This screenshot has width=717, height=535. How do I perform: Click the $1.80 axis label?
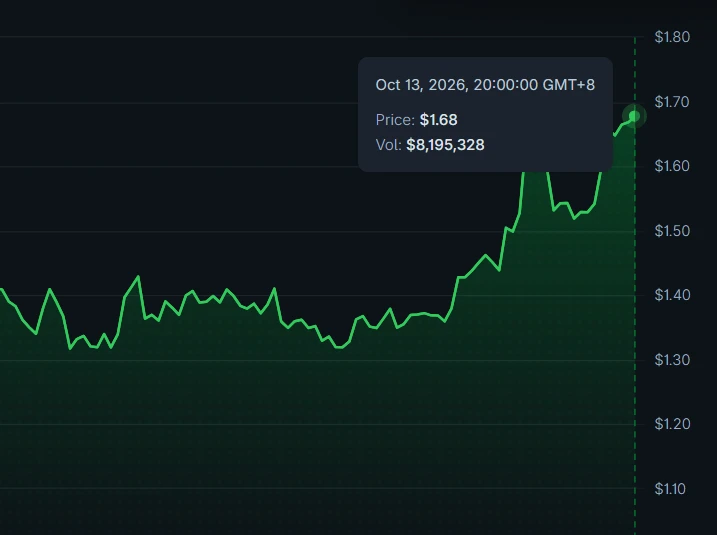point(672,37)
